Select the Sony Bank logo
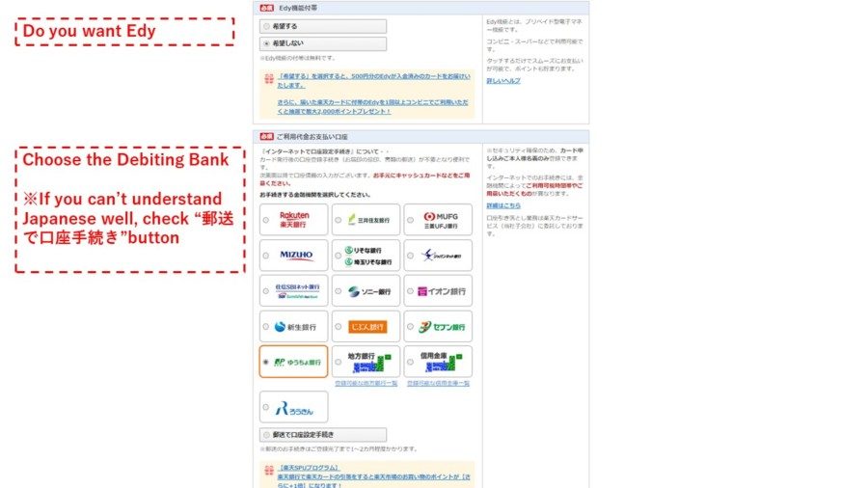 [x=368, y=291]
